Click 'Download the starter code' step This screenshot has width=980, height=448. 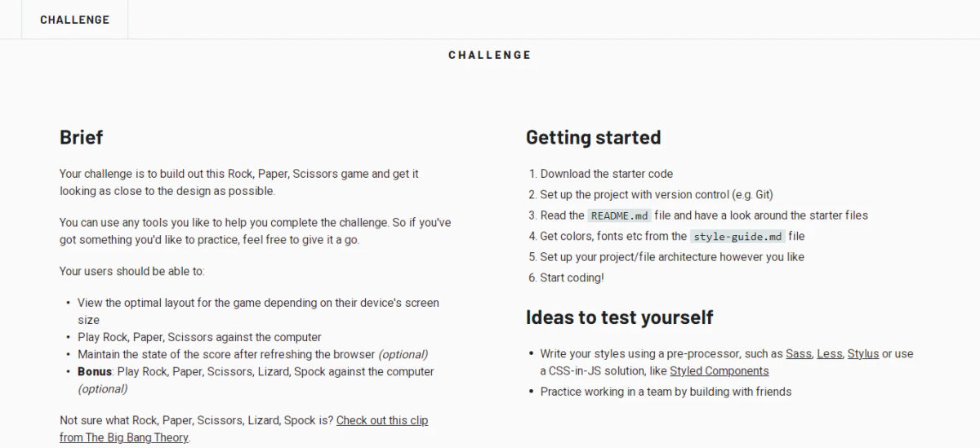pos(607,174)
